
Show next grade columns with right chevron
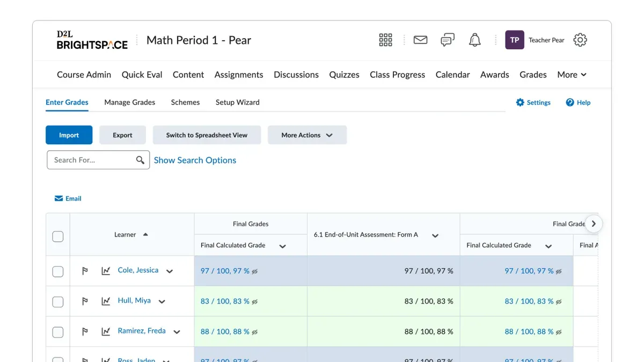(594, 224)
